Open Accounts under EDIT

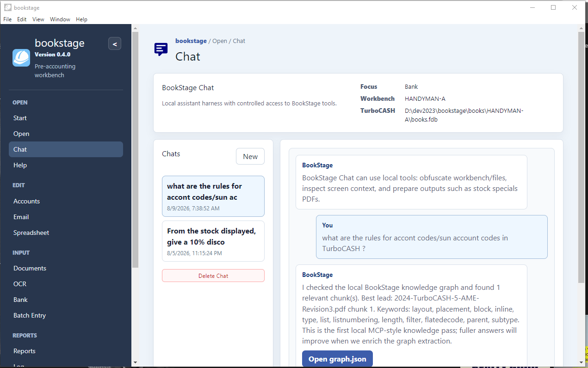(x=66, y=201)
